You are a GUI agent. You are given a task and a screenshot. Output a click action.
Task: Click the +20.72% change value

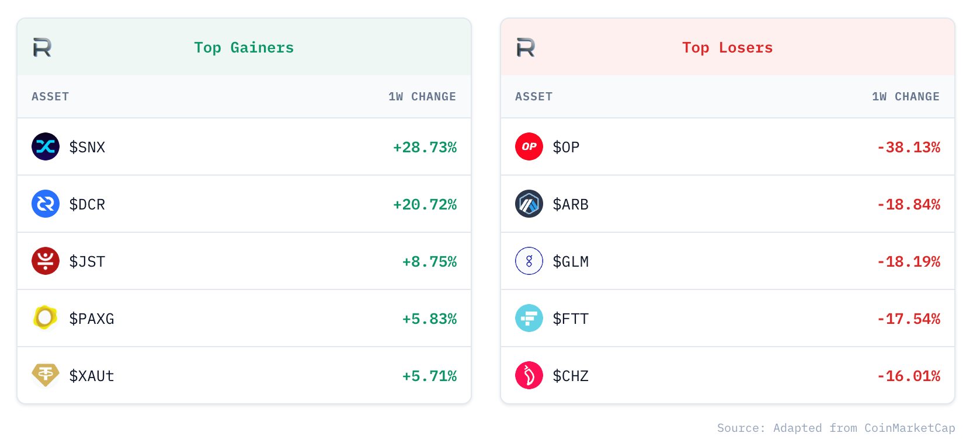coord(425,204)
